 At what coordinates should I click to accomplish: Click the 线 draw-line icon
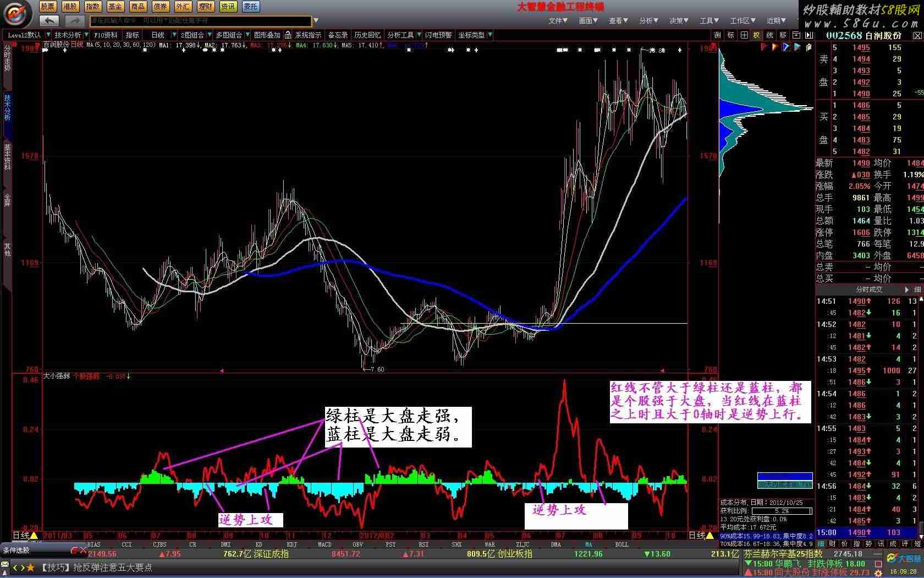pos(769,35)
